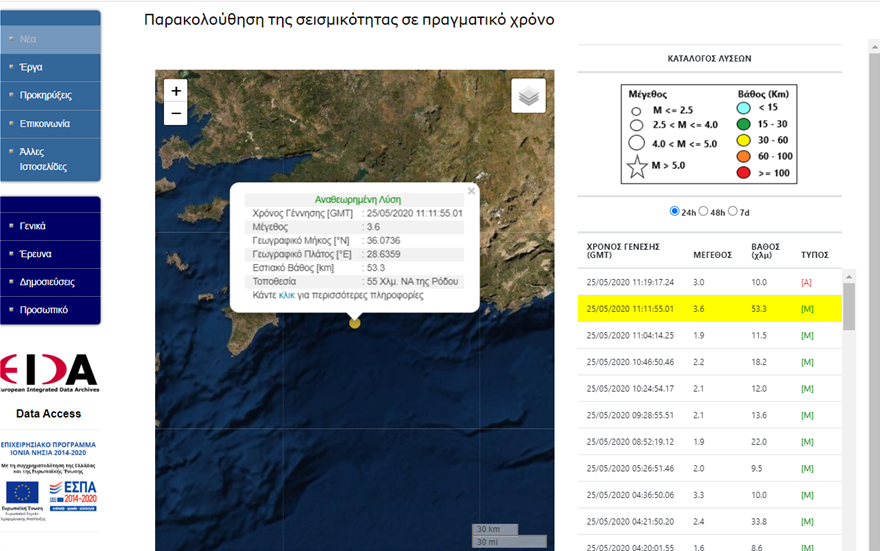Open the map layers selector icon
The width and height of the screenshot is (880, 551).
coord(528,96)
